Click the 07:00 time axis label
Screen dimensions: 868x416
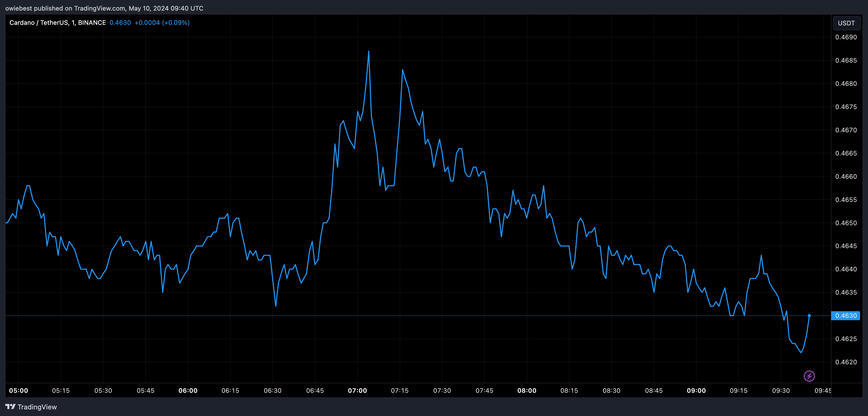point(357,390)
